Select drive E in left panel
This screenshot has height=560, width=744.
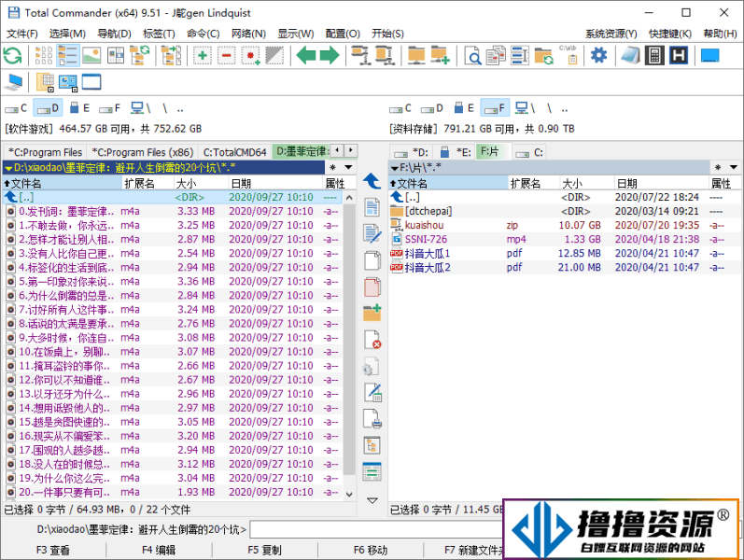[79, 108]
